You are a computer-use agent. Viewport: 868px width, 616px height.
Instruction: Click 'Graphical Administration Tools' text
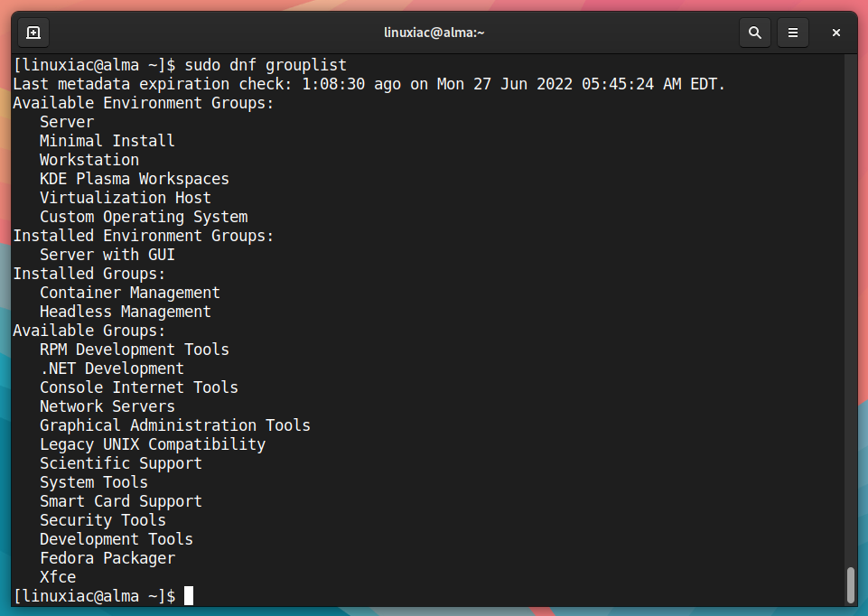pyautogui.click(x=175, y=425)
